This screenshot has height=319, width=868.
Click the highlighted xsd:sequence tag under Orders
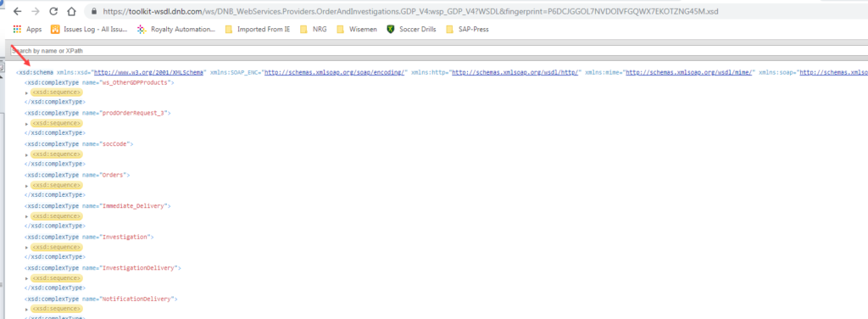click(x=57, y=186)
